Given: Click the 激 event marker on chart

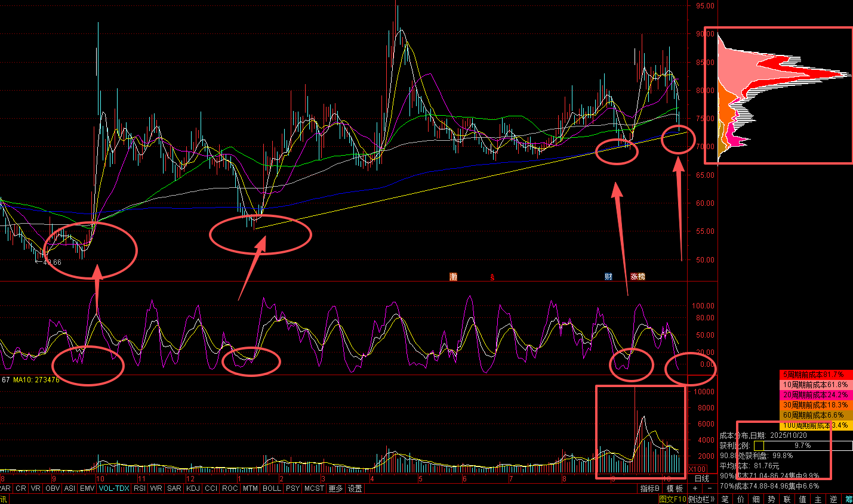Looking at the screenshot, I should coord(454,277).
